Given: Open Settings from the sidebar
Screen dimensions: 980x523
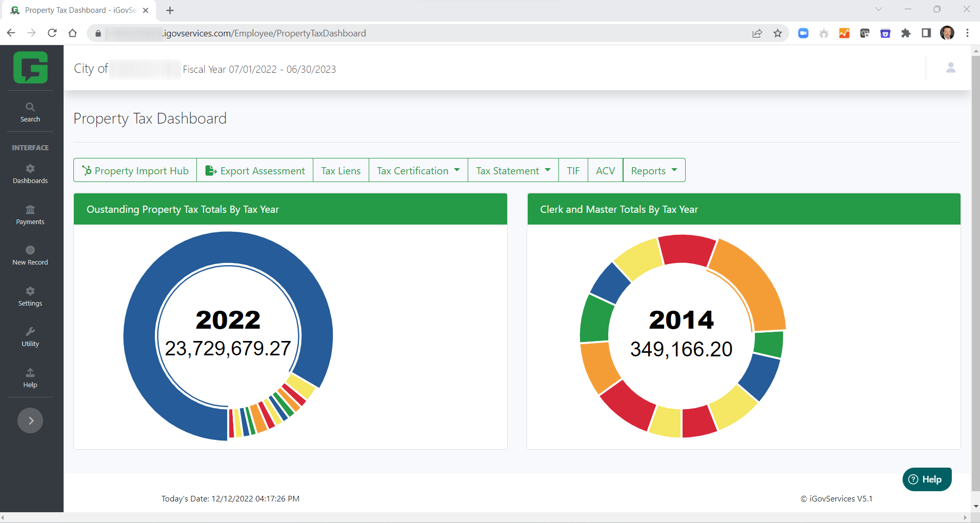Looking at the screenshot, I should pos(30,296).
